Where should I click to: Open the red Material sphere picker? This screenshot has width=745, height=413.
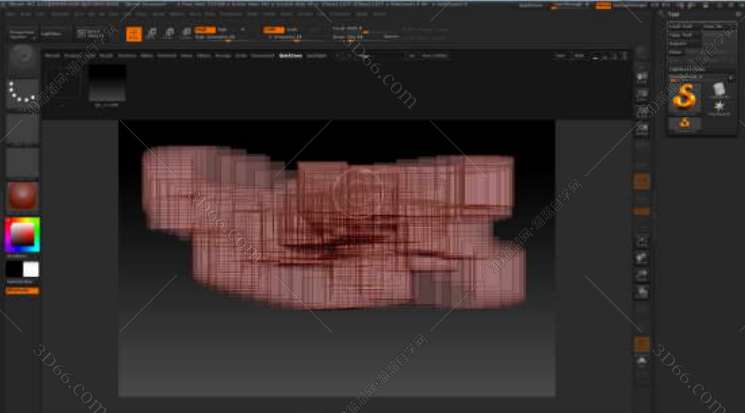coord(22,196)
